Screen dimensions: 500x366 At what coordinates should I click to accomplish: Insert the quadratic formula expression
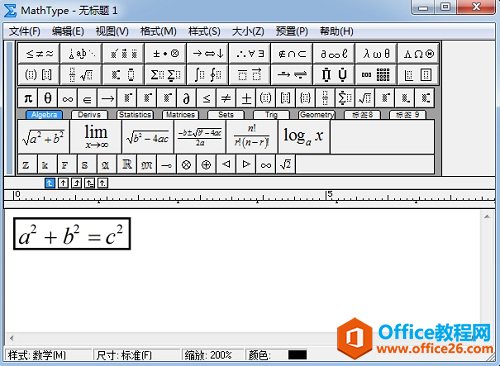200,137
